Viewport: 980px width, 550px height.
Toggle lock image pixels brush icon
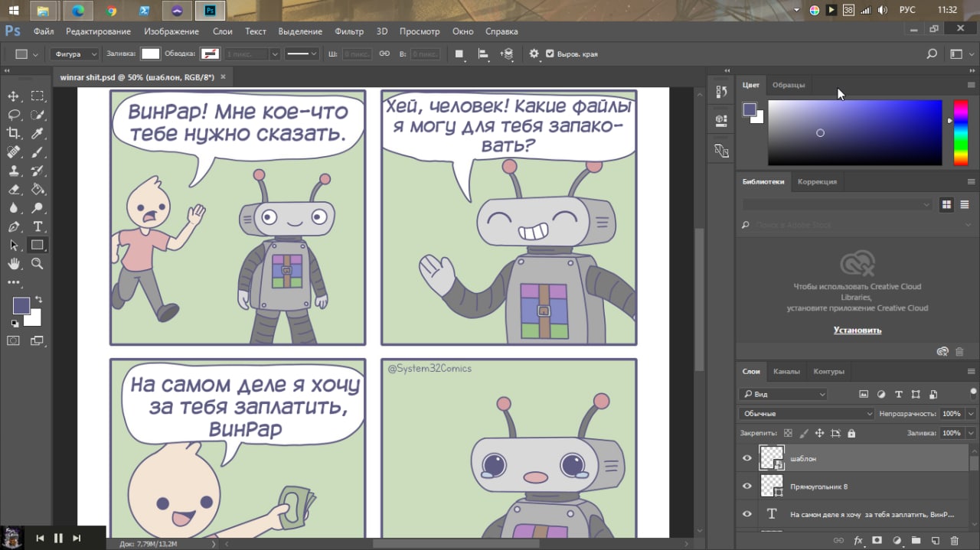(804, 433)
